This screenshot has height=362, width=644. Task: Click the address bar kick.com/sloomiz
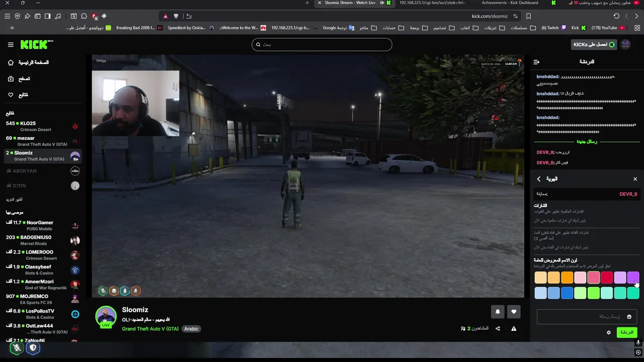pyautogui.click(x=490, y=16)
